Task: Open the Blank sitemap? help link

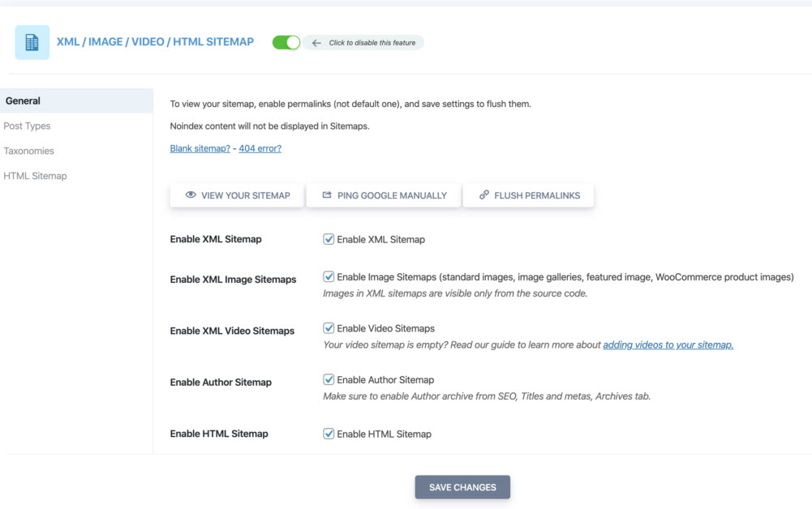Action: (200, 149)
